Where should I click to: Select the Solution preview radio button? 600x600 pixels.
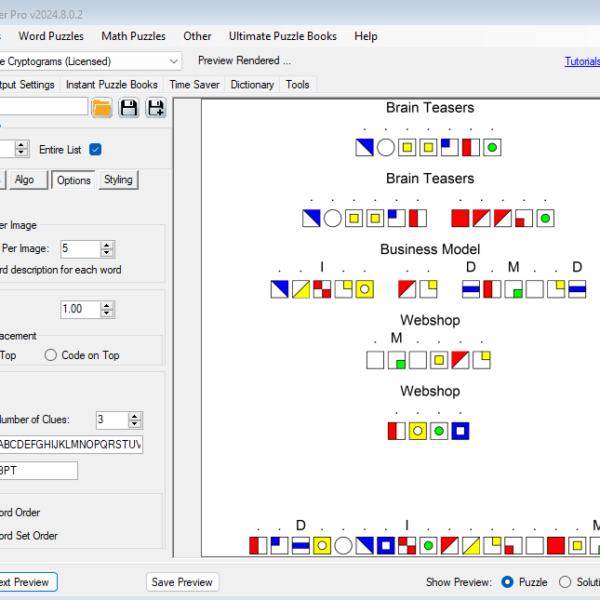(x=565, y=582)
